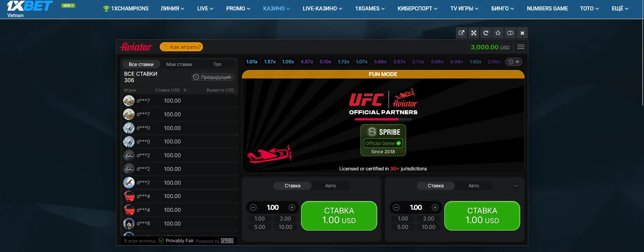The width and height of the screenshot is (644, 252).
Task: Open game in new window icon
Action: (461, 33)
